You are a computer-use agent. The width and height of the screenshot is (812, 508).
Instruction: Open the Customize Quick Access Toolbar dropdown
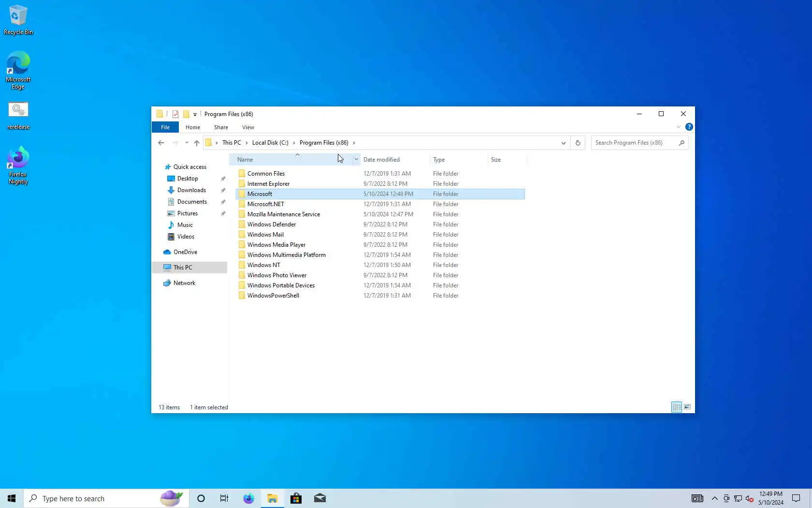point(195,115)
